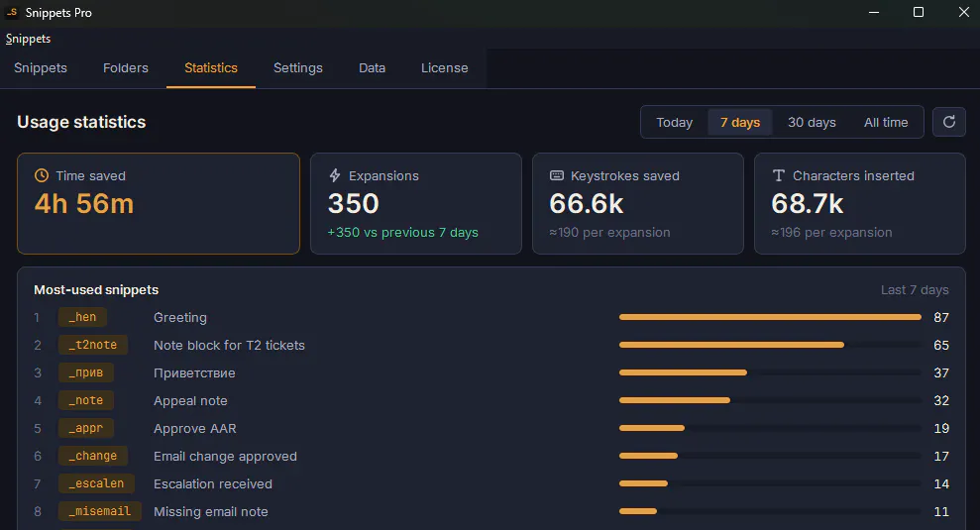Image resolution: width=980 pixels, height=530 pixels.
Task: Switch range to 30 days
Action: (x=812, y=123)
